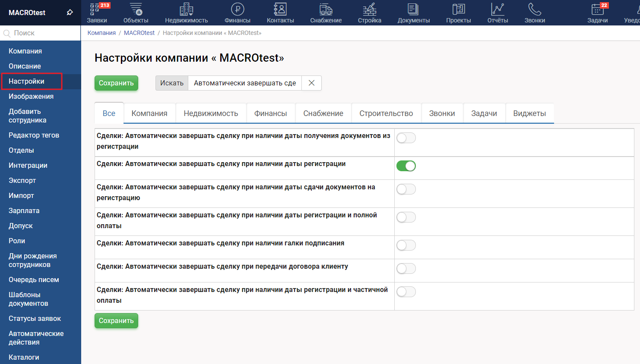Open Редактор тегов in the sidebar
Viewport: 640px width, 364px height.
click(x=34, y=135)
